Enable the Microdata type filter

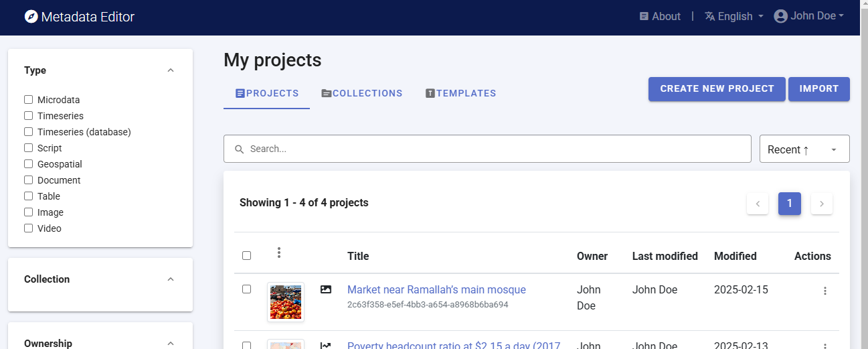pos(29,100)
